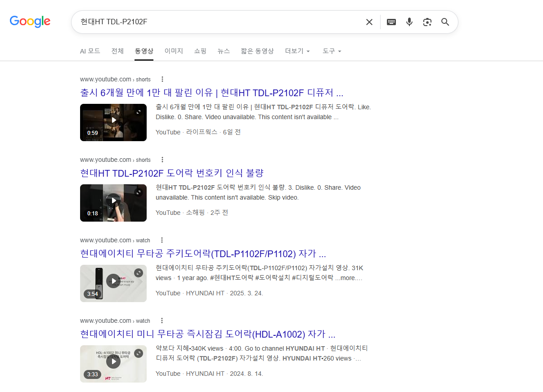543x392 pixels.
Task: Open the three-dot menu for the 번호키 인식 불량 result
Action: point(162,160)
